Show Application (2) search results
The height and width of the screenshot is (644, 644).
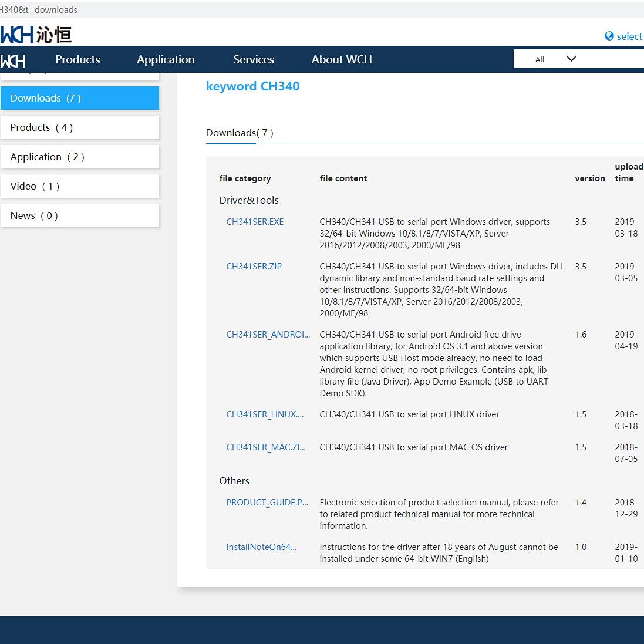click(79, 157)
